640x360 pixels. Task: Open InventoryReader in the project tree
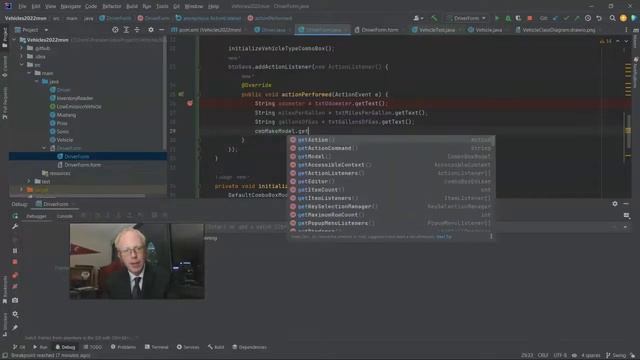coord(75,98)
